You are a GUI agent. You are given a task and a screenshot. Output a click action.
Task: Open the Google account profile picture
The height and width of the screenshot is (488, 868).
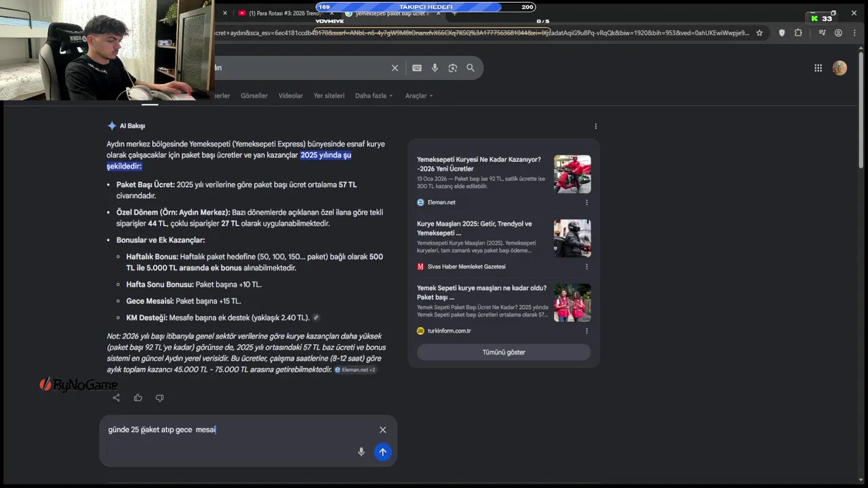(840, 68)
